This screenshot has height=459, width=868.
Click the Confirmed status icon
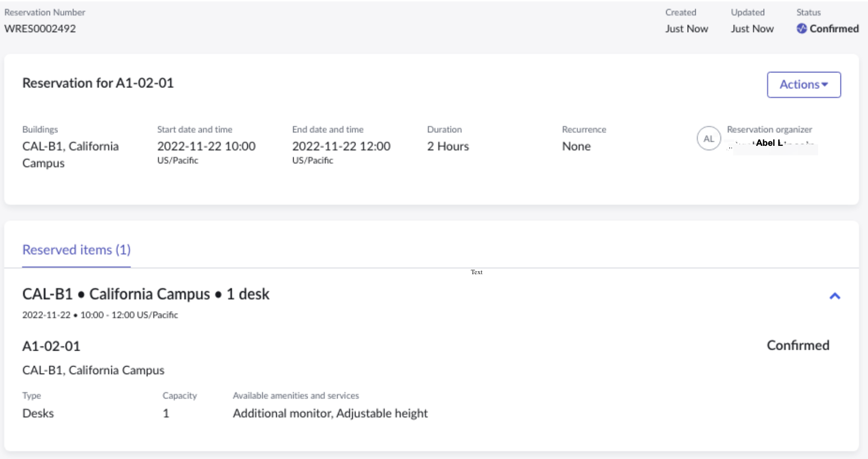[802, 28]
